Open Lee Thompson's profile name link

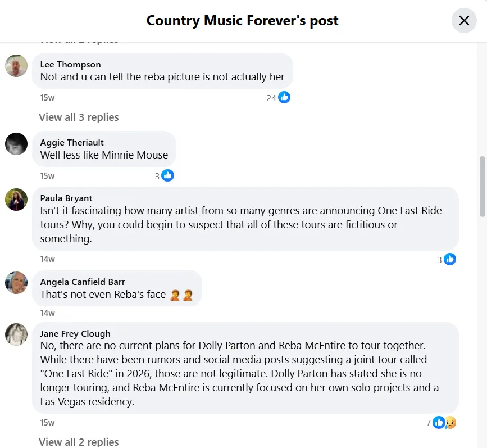[70, 65]
